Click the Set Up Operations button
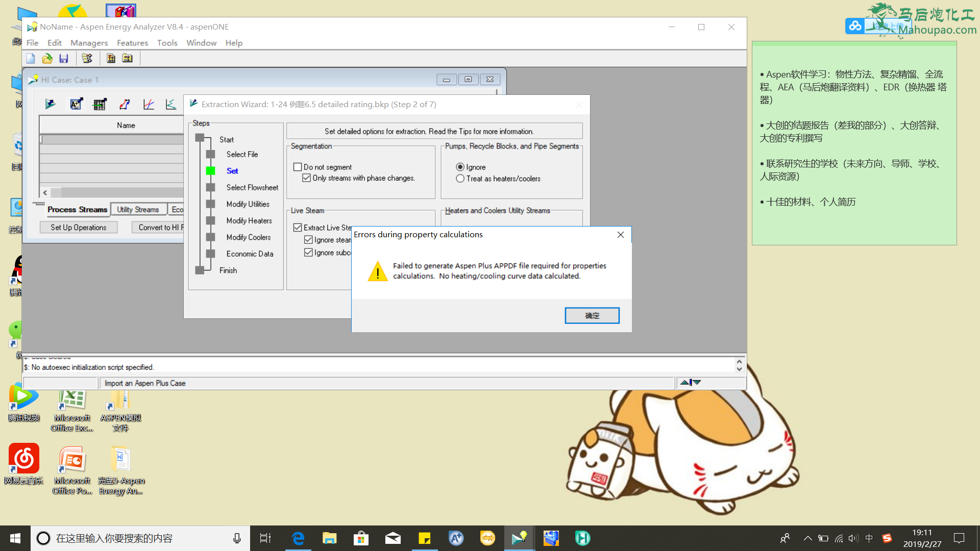 pos(79,228)
